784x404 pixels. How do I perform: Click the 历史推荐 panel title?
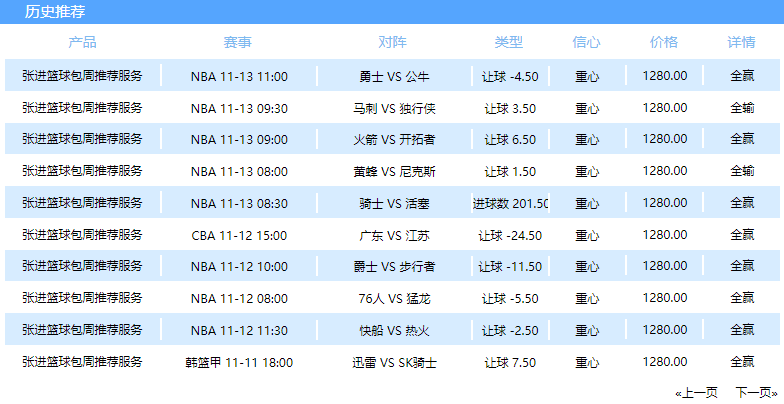pos(55,12)
